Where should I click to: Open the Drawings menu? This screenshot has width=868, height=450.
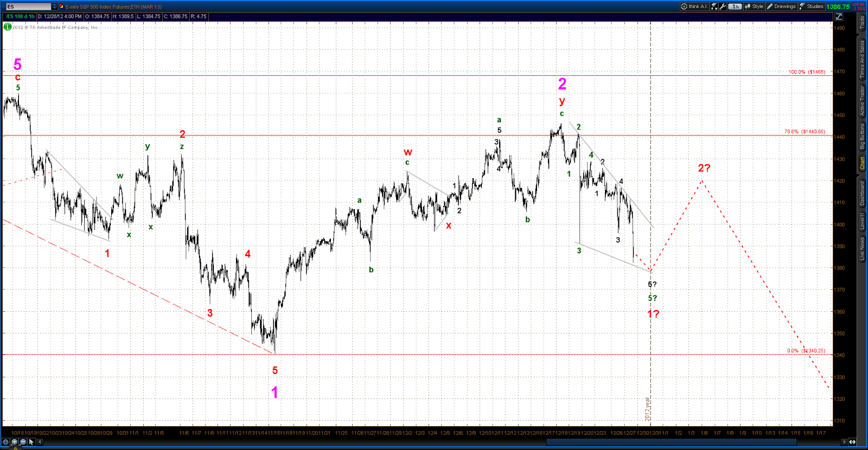[x=781, y=7]
